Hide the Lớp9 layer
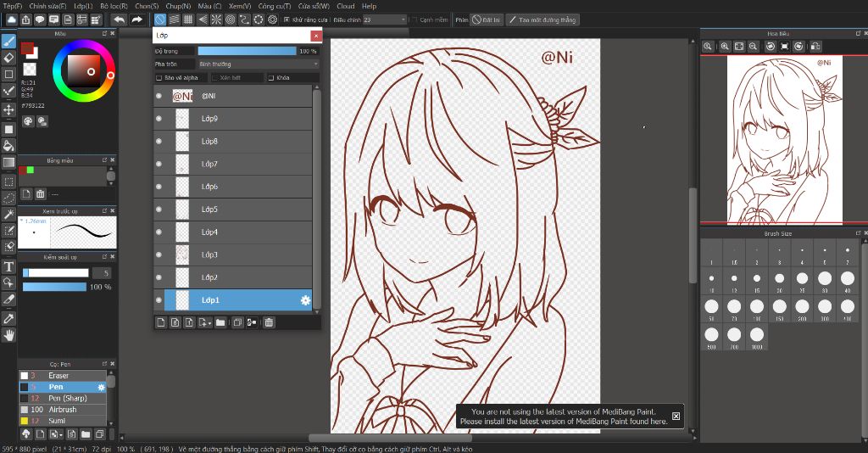 (x=159, y=119)
